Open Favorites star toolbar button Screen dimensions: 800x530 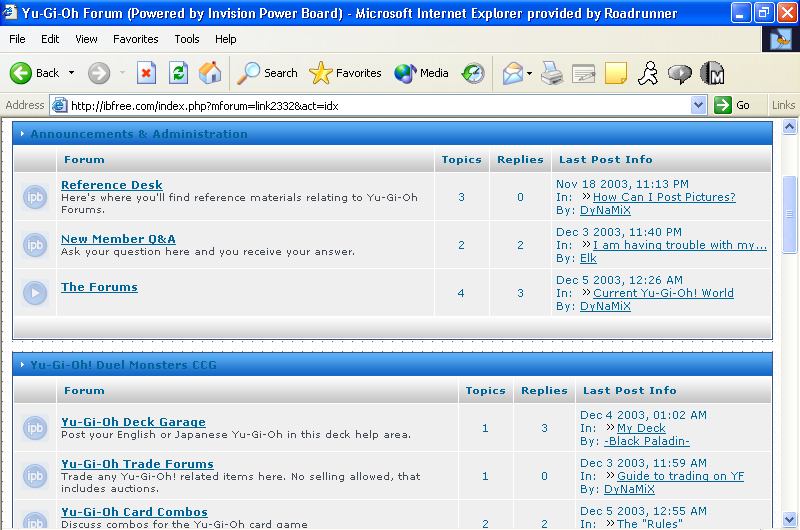(345, 73)
